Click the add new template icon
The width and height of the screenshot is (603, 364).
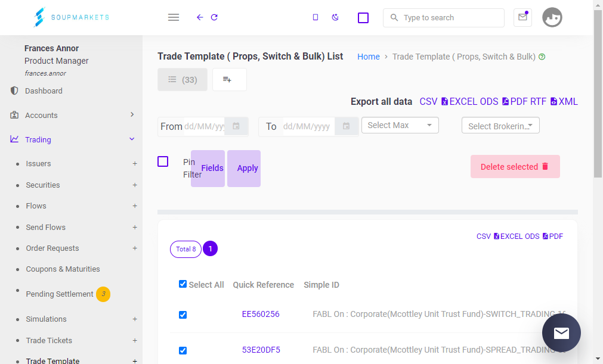point(229,79)
